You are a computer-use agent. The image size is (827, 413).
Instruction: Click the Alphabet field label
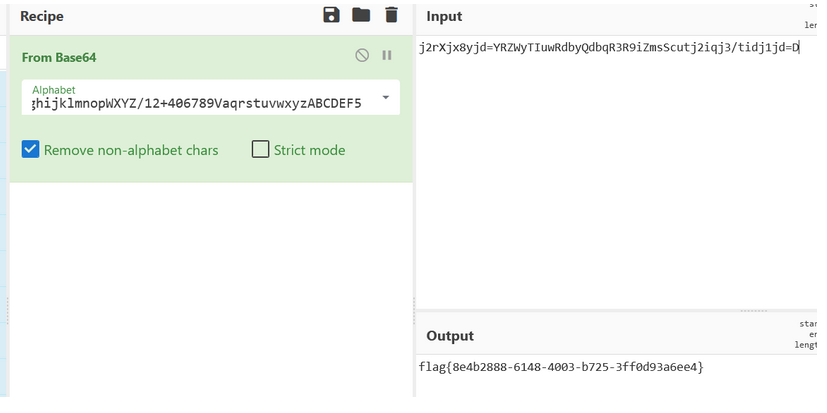[x=54, y=89]
